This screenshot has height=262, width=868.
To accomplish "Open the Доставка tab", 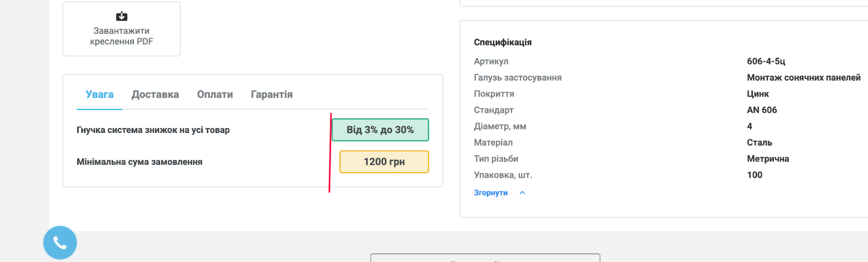I will click(x=155, y=94).
